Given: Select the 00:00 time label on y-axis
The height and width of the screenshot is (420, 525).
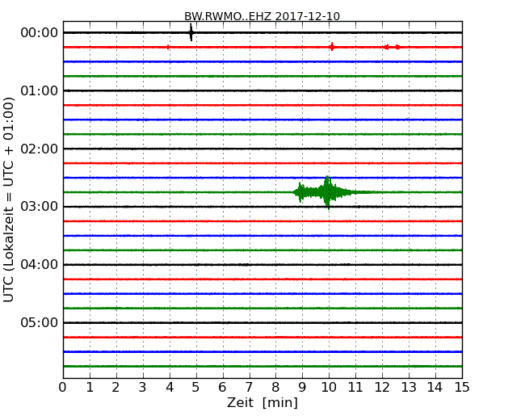Looking at the screenshot, I should (x=40, y=33).
